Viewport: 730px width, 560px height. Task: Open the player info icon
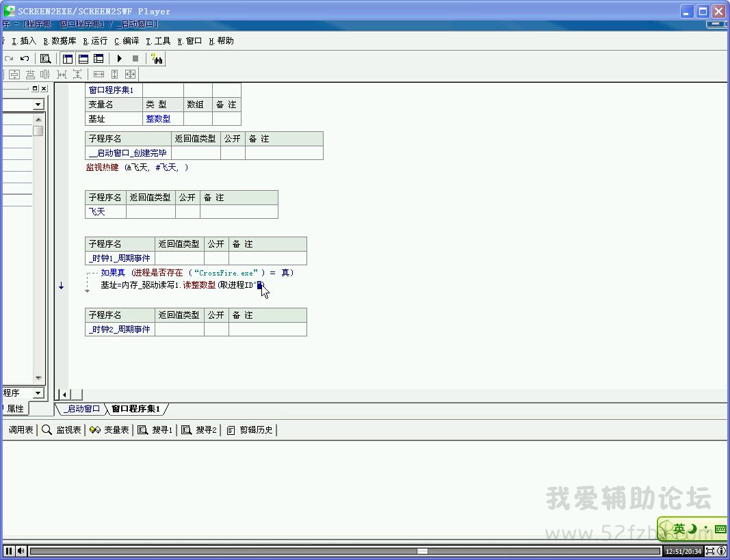(721, 551)
